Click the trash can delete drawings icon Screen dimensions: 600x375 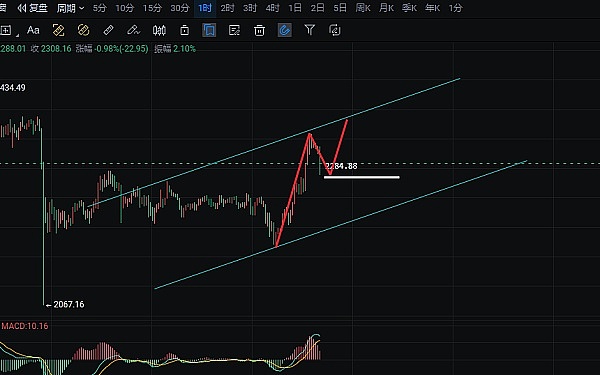coord(259,30)
